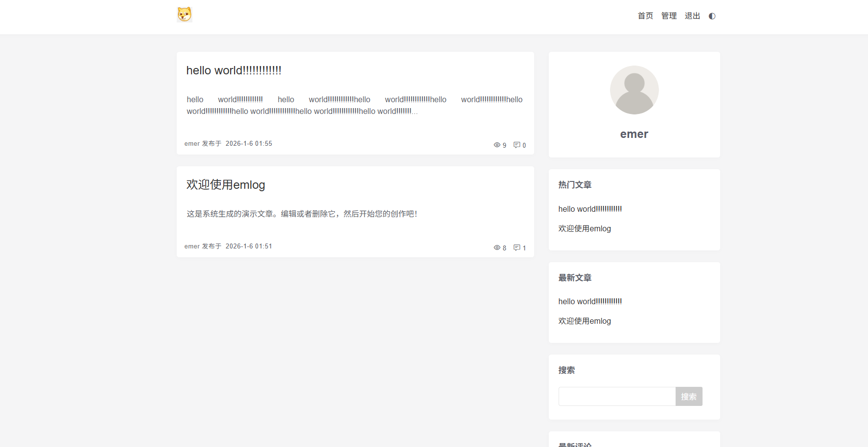Viewport: 868px width, 447px height.
Task: Focus the sidebar search input field
Action: tap(617, 397)
